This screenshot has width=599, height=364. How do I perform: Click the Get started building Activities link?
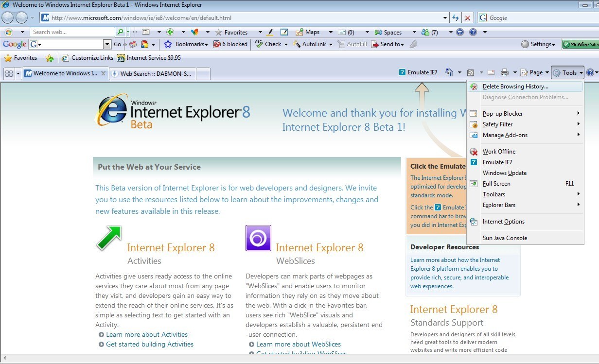click(150, 344)
